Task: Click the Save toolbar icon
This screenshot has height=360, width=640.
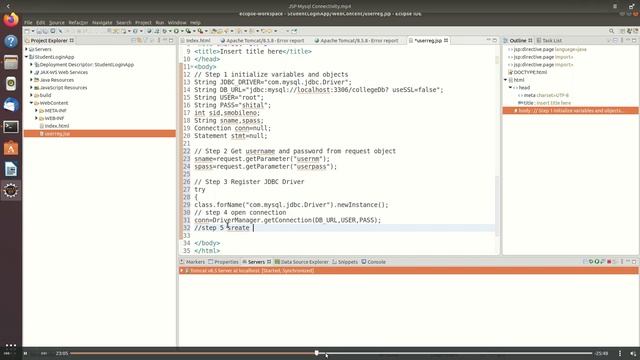Action: (x=40, y=31)
